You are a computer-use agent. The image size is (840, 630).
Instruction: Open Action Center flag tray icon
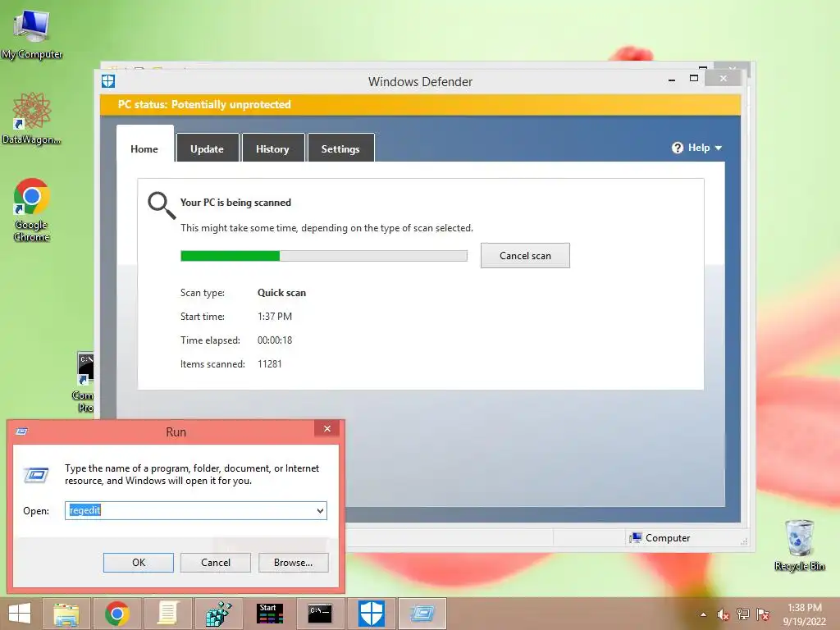coord(763,614)
